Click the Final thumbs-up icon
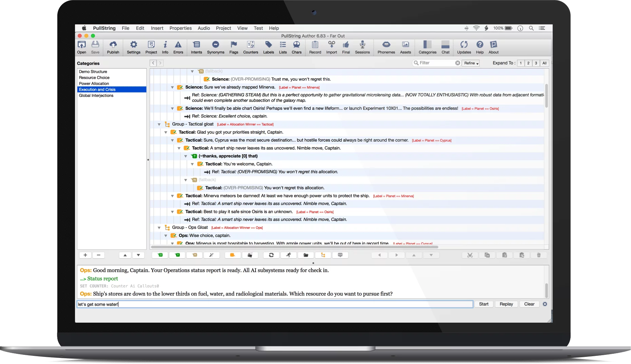The image size is (631, 364). point(346,47)
